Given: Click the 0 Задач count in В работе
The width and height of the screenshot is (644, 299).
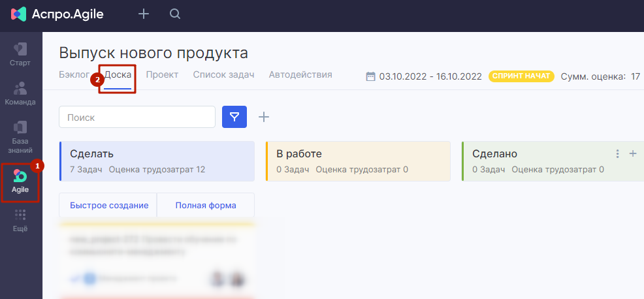Looking at the screenshot, I should click(x=293, y=169).
